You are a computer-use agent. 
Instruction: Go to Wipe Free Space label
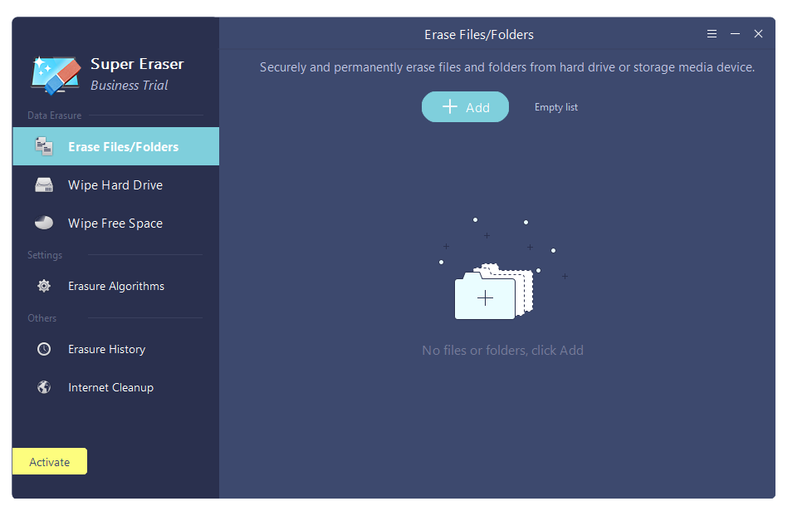(x=115, y=224)
